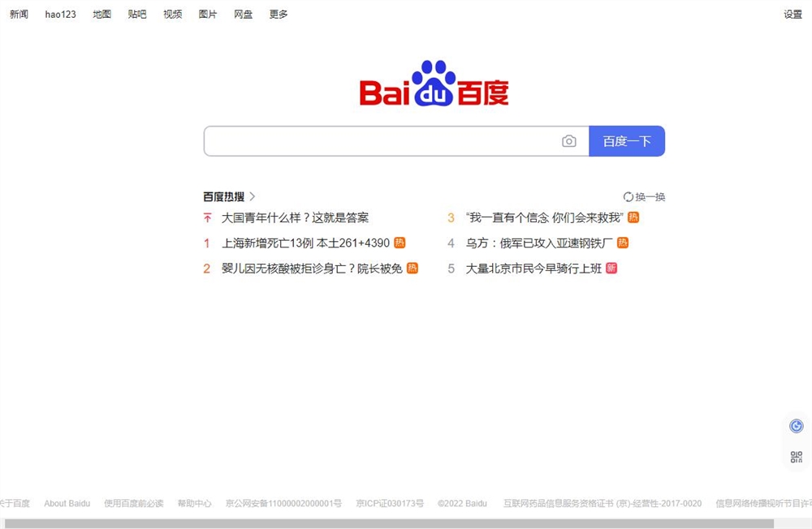This screenshot has height=529, width=812.
Task: Open 京公网安备11000002000001号 link
Action: (x=283, y=503)
